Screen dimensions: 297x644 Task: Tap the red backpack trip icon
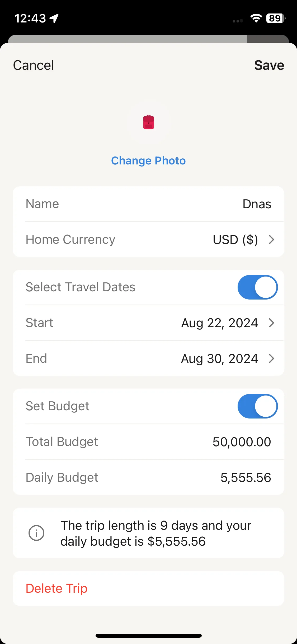pos(148,122)
